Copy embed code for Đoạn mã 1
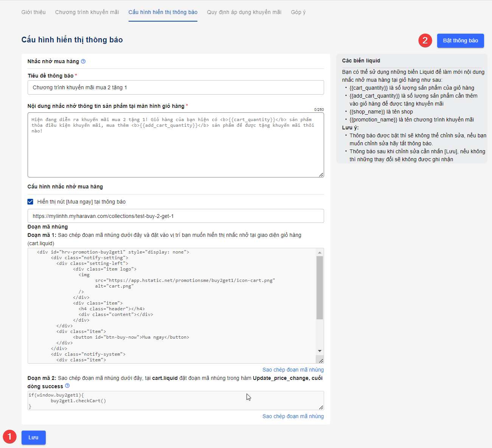 pos(293,370)
